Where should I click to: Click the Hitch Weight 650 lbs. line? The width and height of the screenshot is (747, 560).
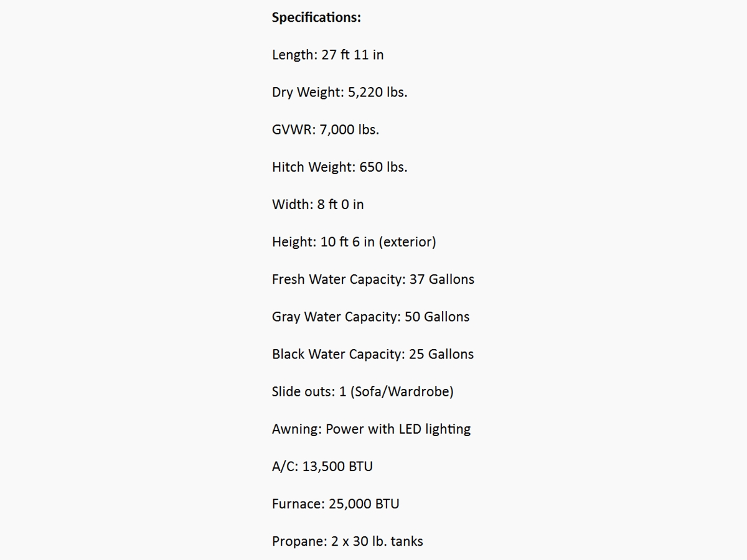click(x=339, y=167)
